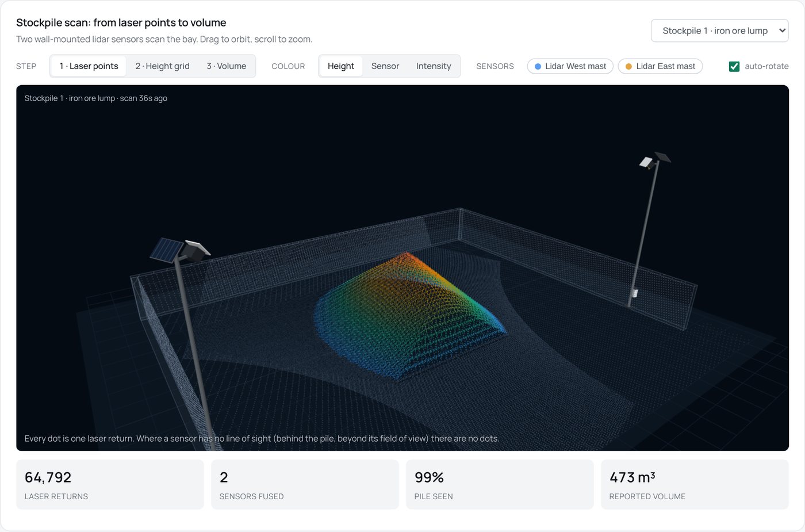This screenshot has height=532, width=805.
Task: Colour points by Intensity
Action: (434, 66)
